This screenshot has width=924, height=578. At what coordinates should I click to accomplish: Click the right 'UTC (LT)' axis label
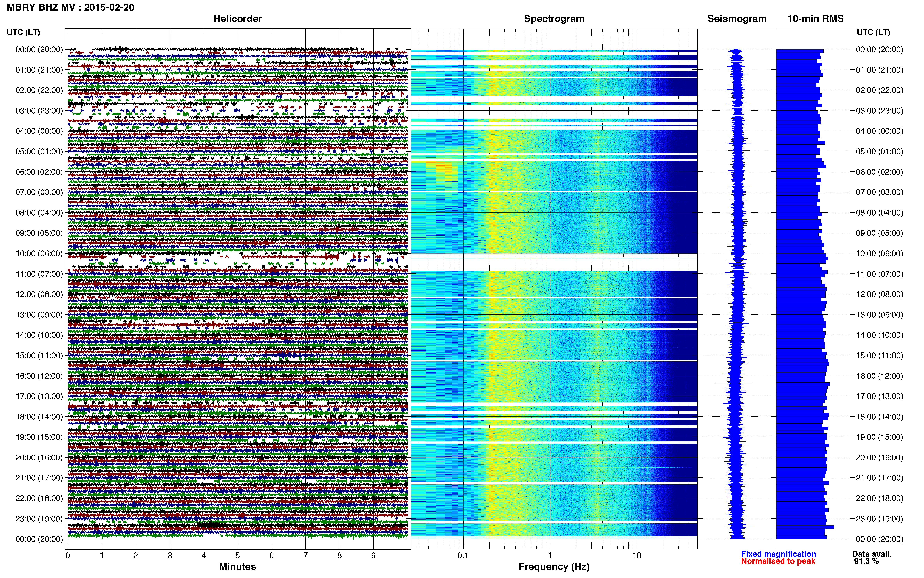point(873,32)
